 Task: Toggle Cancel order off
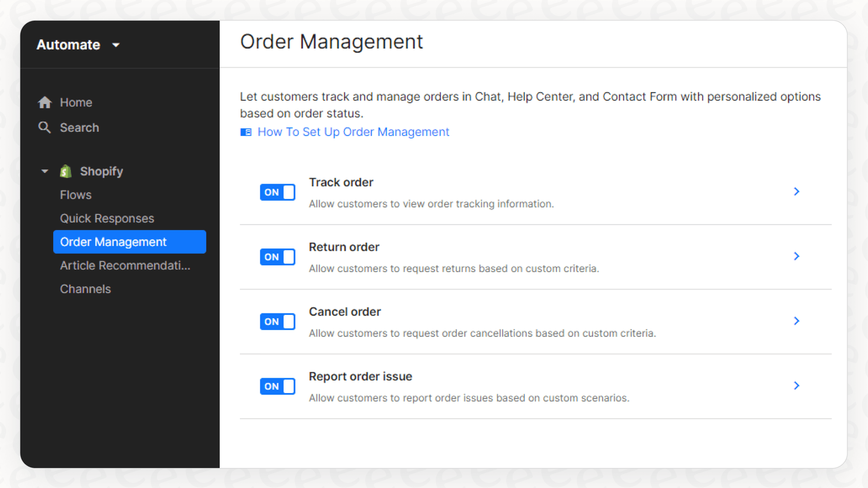(277, 321)
